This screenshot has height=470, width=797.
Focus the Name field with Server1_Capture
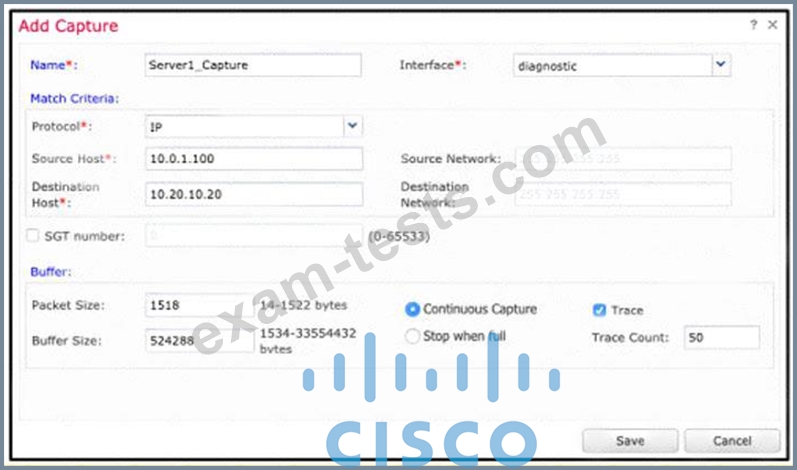click(253, 65)
